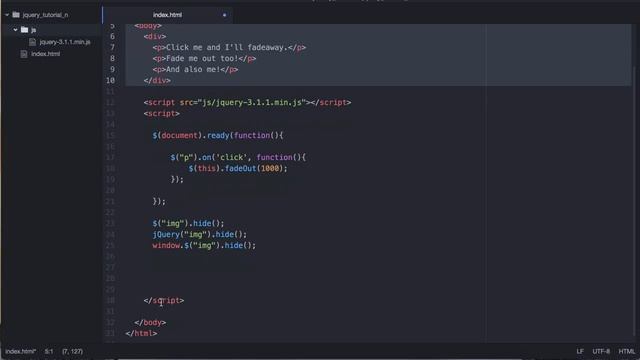Click line number 6 in the gutter

pyautogui.click(x=112, y=36)
